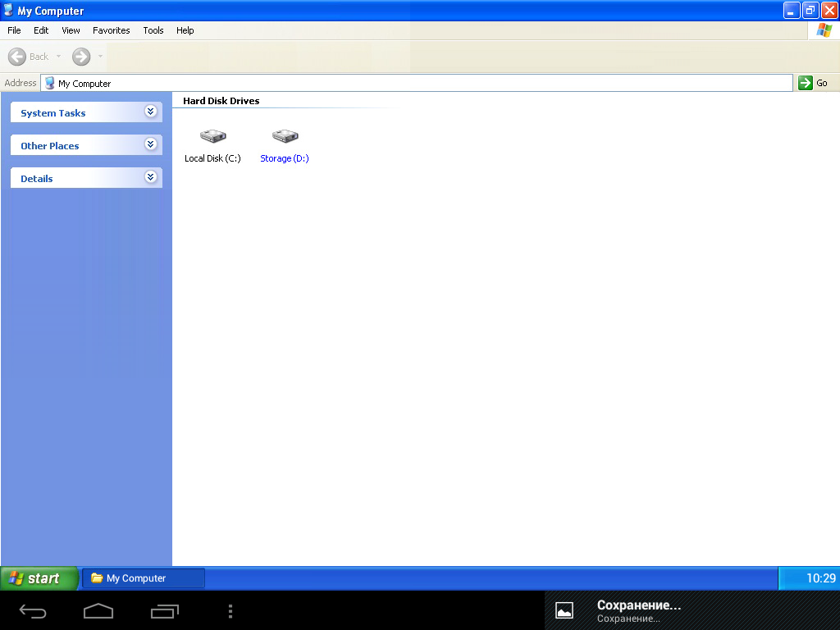
Task: Tap the Android recent apps icon
Action: click(164, 611)
